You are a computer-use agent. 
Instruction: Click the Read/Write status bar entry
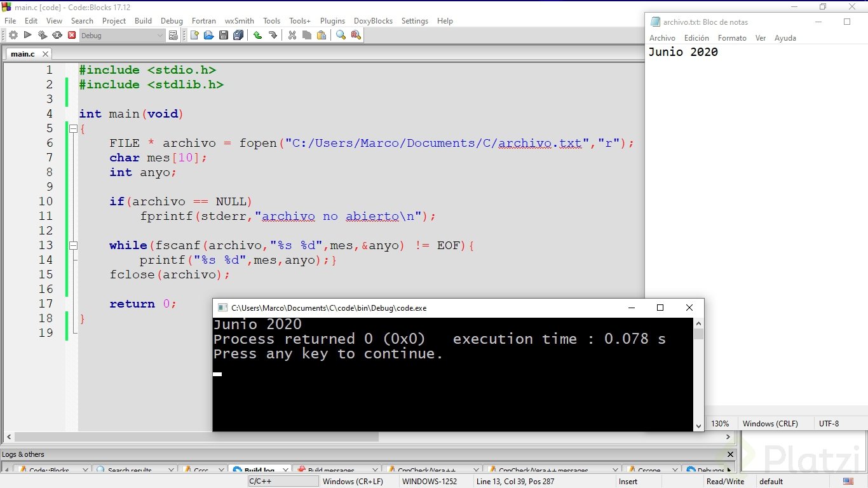pos(725,482)
